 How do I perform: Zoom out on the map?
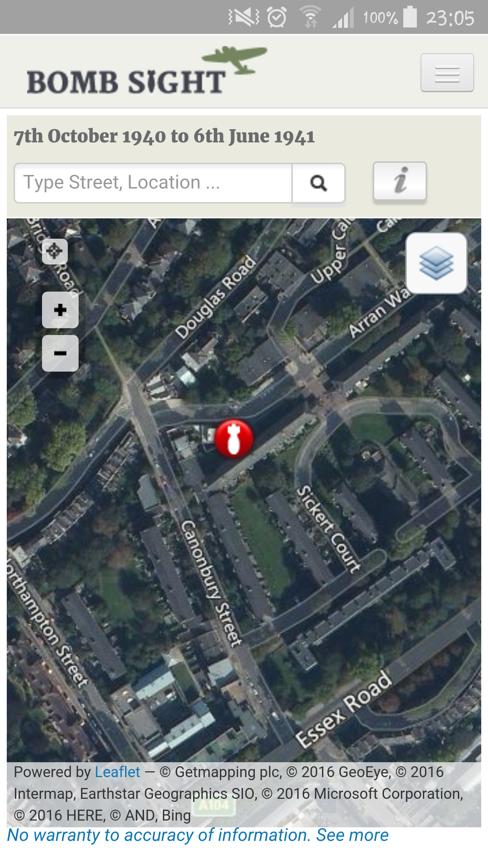click(60, 353)
